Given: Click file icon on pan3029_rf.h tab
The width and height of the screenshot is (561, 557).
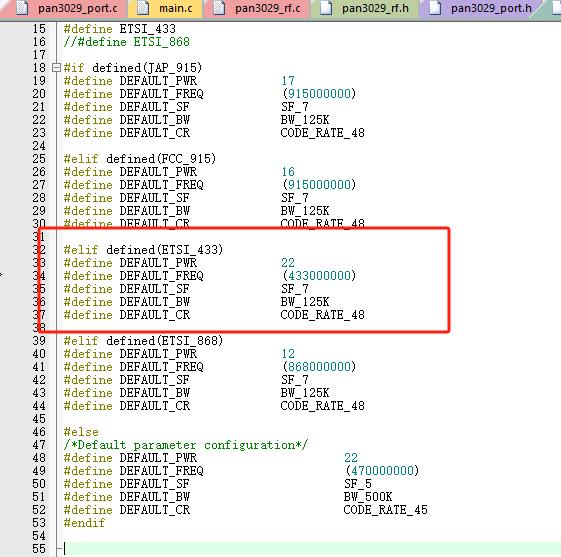Looking at the screenshot, I should pos(326,8).
